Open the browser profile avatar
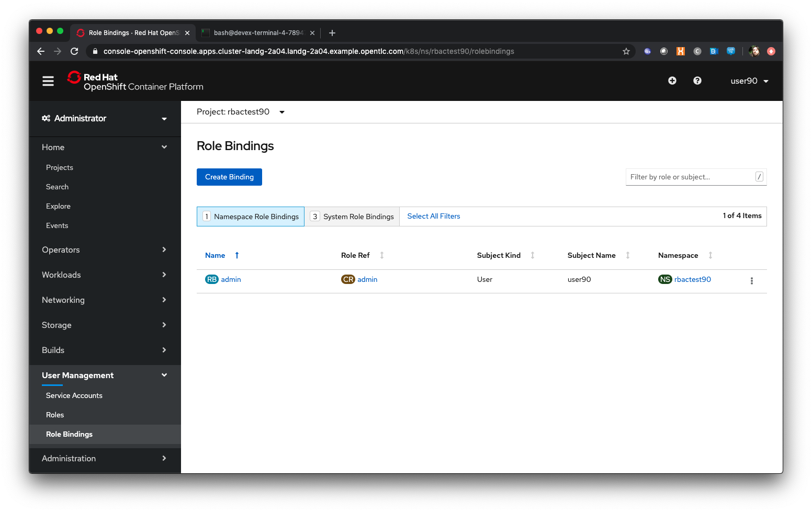The width and height of the screenshot is (812, 512). pos(754,51)
